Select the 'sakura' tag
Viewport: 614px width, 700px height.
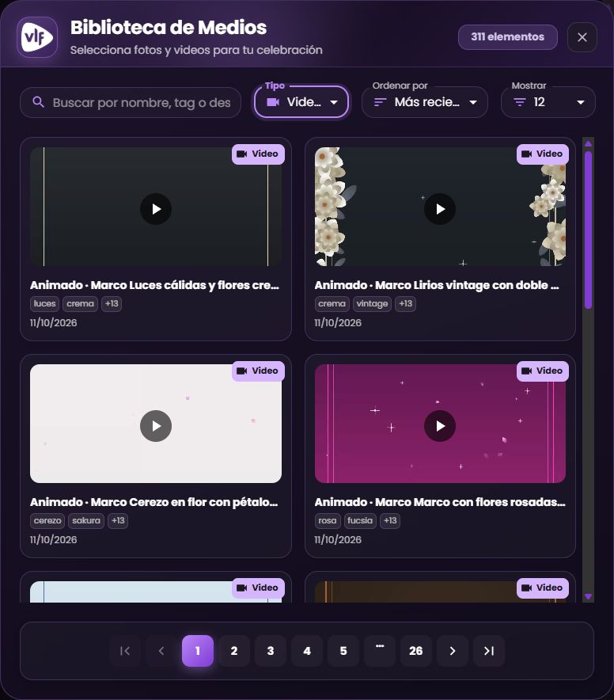click(x=86, y=520)
